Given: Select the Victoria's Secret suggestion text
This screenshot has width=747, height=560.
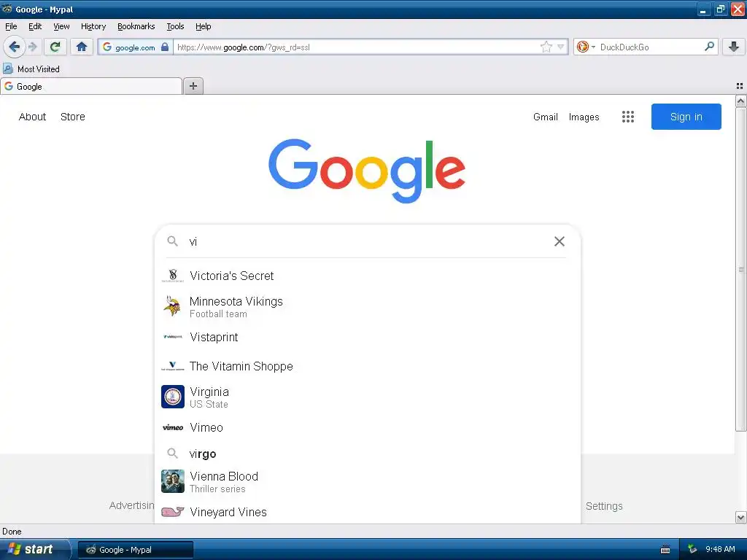Looking at the screenshot, I should (231, 276).
